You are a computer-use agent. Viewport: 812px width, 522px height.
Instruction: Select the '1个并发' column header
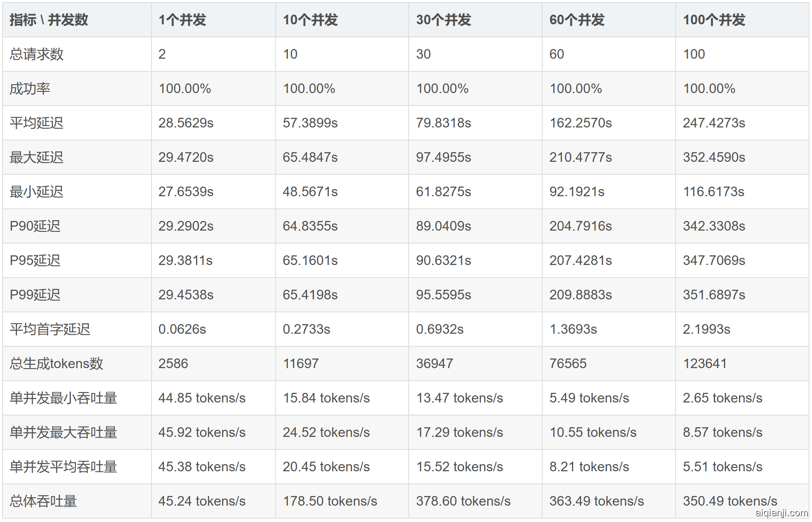tap(182, 20)
